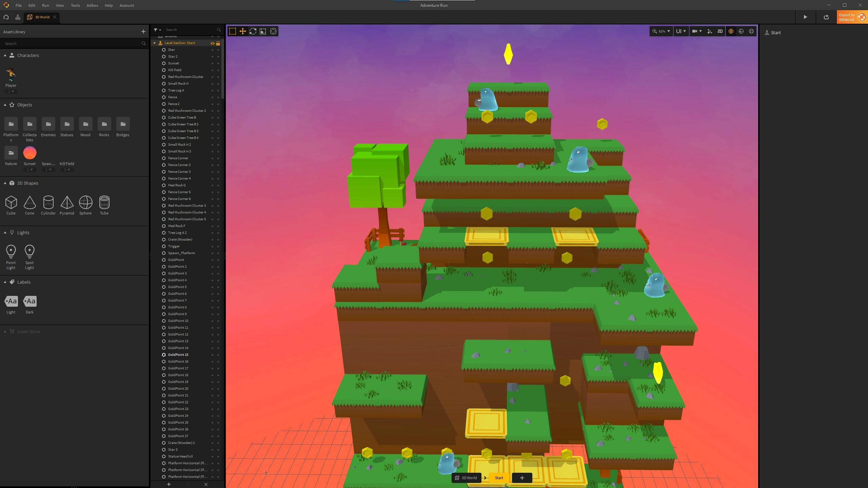Select the Rotate tool in viewport toolbar

253,31
